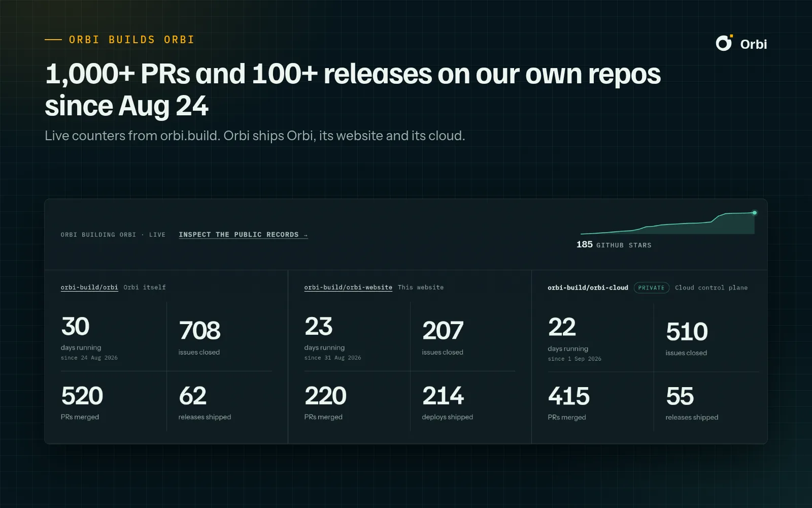
Task: Click the 415 PRs merged counter
Action: point(569,403)
